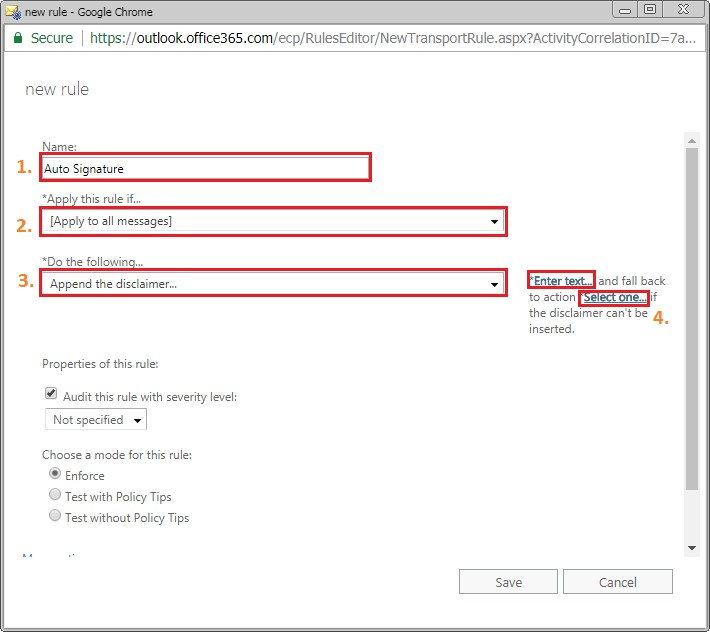This screenshot has width=710, height=632.
Task: Maximize the Chrome window
Action: (650, 10)
